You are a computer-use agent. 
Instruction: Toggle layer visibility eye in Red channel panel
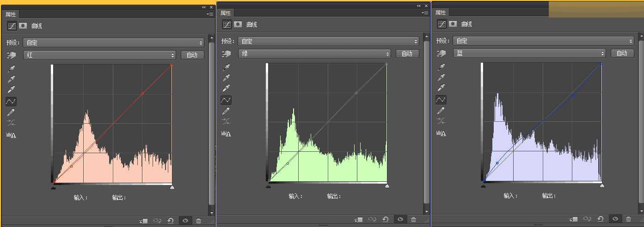(x=185, y=221)
